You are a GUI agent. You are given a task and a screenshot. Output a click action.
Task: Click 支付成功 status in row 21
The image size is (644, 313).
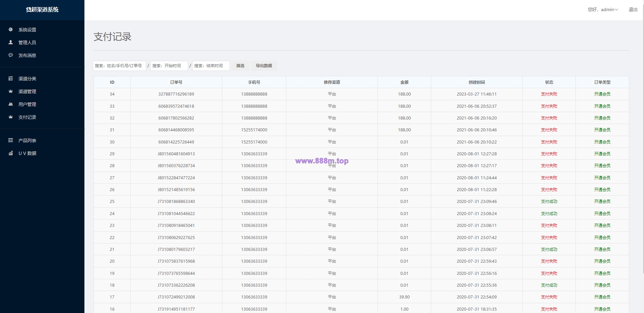click(x=549, y=250)
